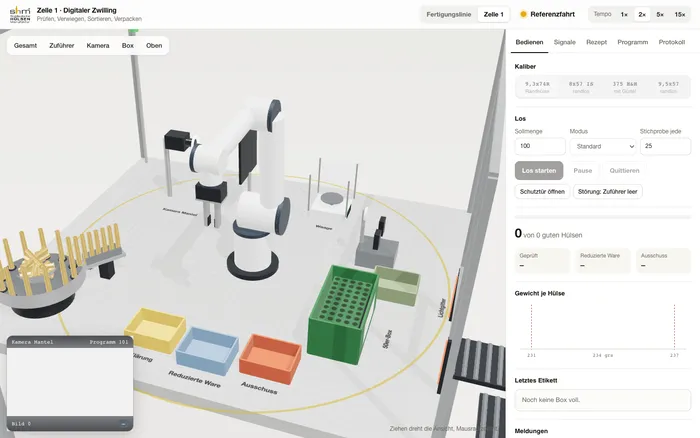Image resolution: width=700 pixels, height=438 pixels.
Task: Click the Sollmenge input field
Action: pyautogui.click(x=540, y=146)
